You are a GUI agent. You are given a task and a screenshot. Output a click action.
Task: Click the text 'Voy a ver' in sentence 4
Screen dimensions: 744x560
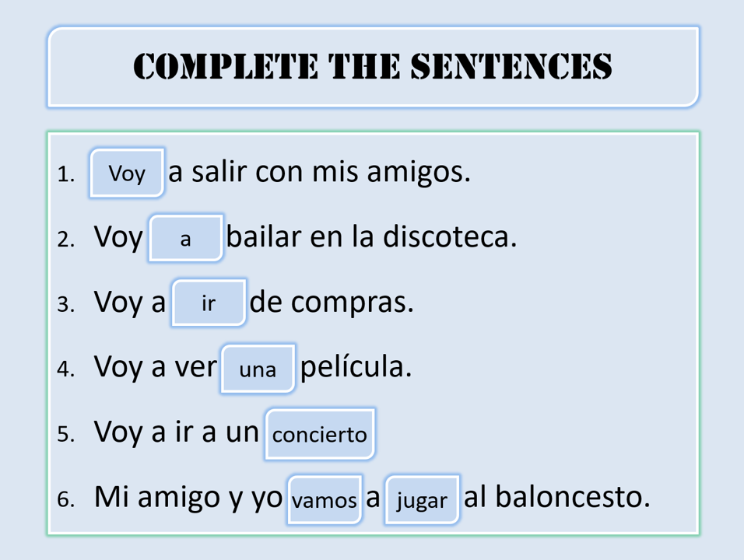click(x=156, y=367)
